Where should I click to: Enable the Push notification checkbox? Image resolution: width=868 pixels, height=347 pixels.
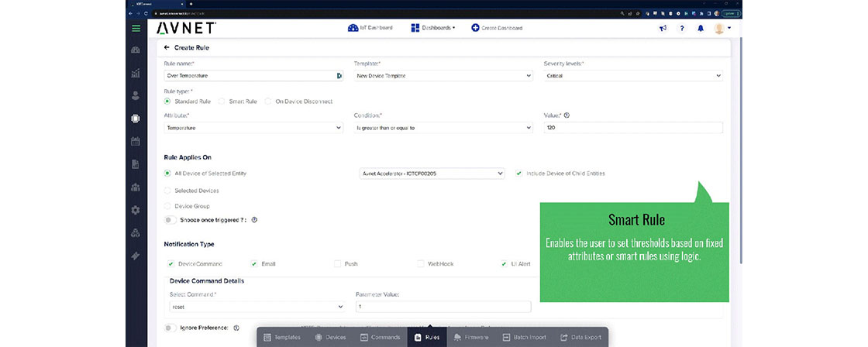tap(338, 264)
